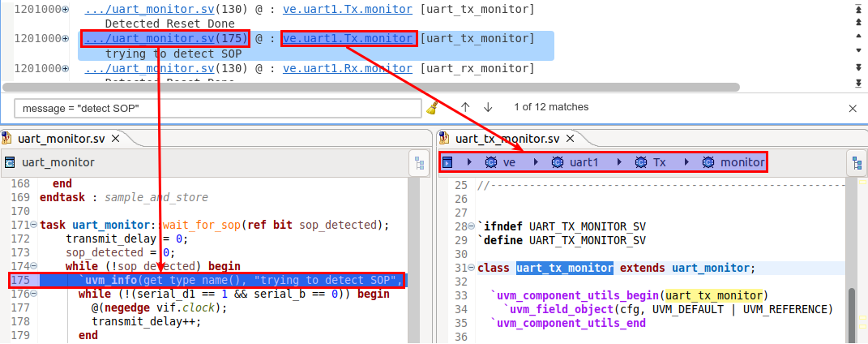Open ve.uart1.Tx.monitor link in highlighted row
Screen dimensions: 868x344
tap(348, 39)
